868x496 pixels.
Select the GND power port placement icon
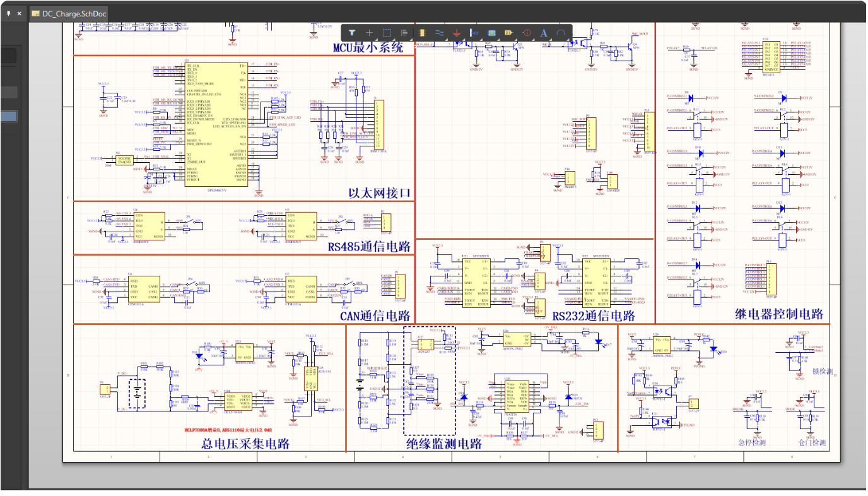(456, 33)
